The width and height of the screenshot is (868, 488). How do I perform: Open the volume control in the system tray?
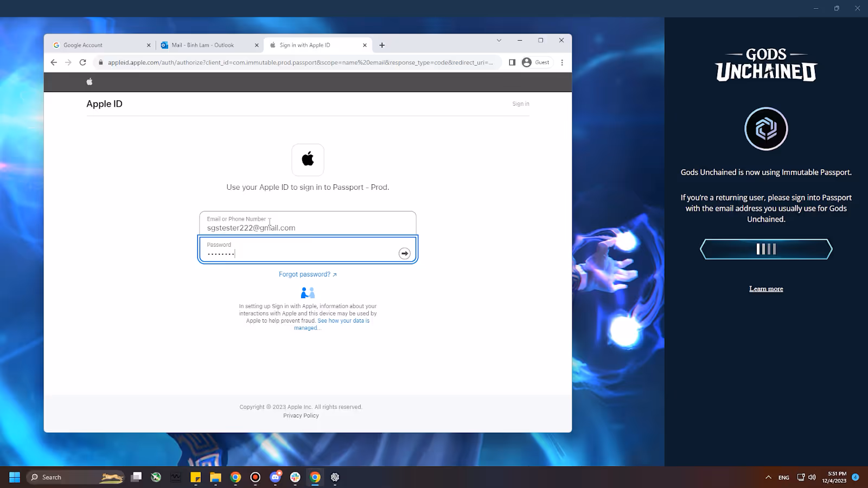tap(812, 477)
